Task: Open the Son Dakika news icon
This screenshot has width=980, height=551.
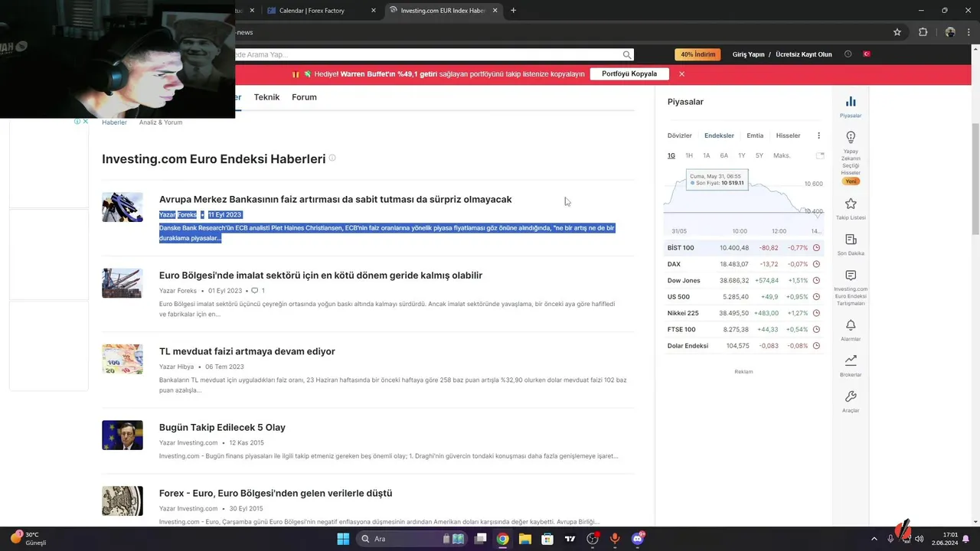Action: point(851,240)
